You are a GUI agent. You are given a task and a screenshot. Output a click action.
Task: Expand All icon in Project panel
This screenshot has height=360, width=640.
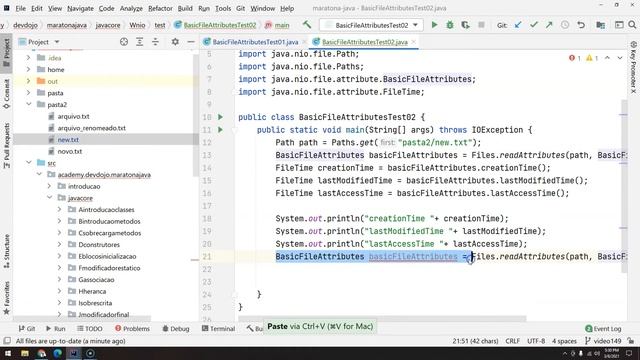140,42
